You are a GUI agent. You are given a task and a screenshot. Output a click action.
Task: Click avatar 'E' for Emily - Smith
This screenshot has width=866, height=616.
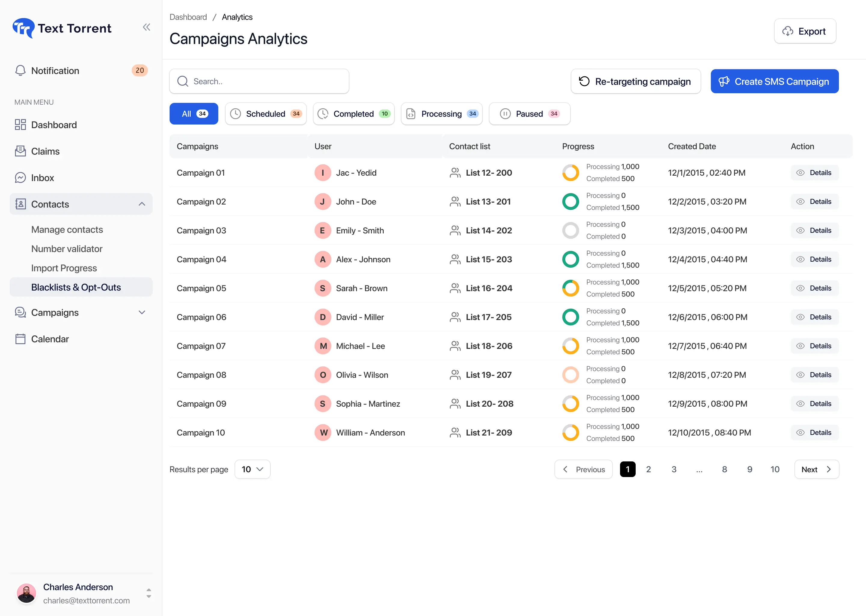(x=323, y=231)
